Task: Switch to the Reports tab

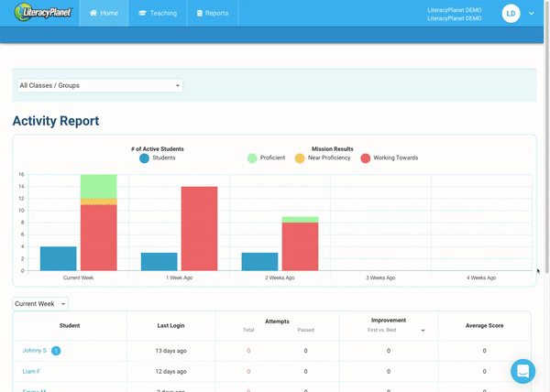Action: (213, 14)
